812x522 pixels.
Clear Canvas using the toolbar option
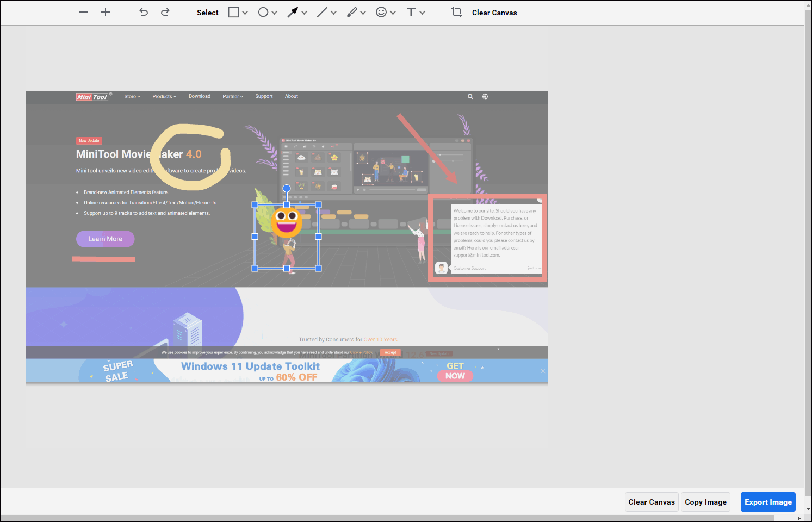(x=494, y=12)
